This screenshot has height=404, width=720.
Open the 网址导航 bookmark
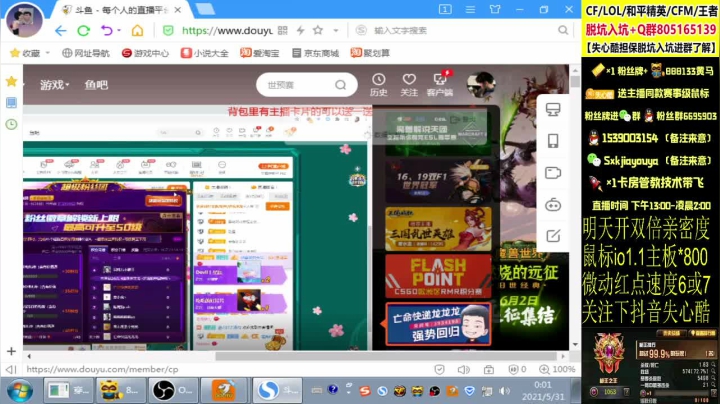tap(86, 53)
